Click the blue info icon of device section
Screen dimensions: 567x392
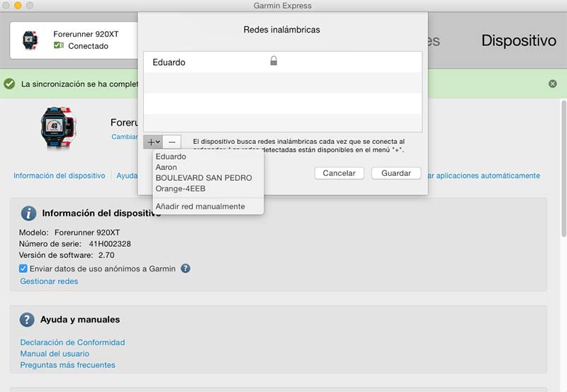(x=28, y=213)
